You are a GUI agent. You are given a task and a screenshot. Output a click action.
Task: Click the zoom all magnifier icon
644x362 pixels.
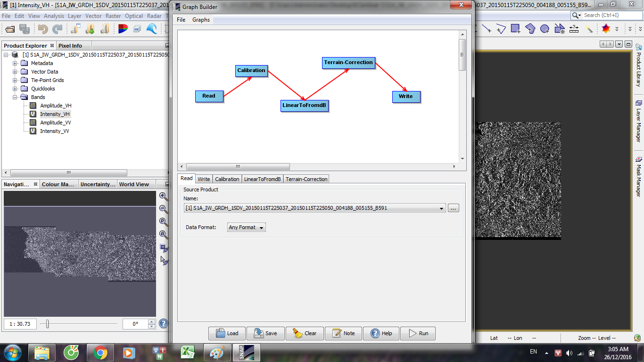coord(164,235)
